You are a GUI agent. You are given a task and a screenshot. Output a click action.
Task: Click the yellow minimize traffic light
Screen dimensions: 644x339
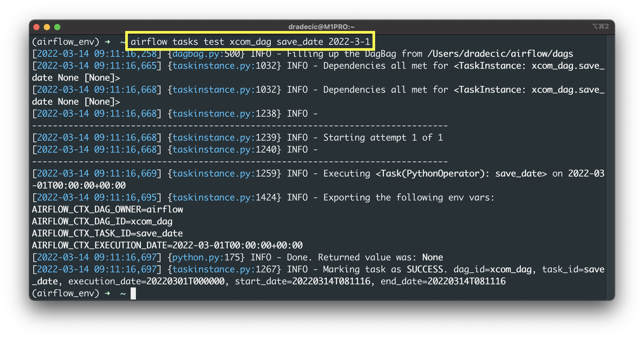[47, 27]
